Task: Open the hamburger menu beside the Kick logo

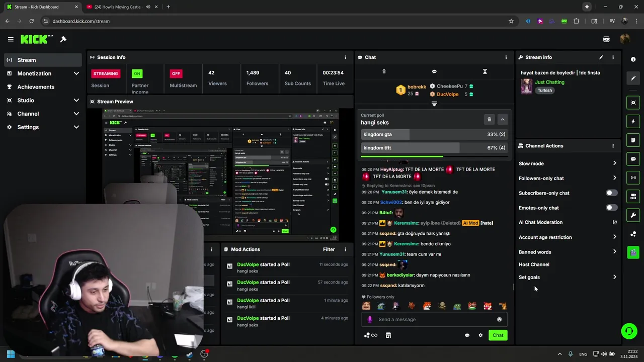Action: 11,39
